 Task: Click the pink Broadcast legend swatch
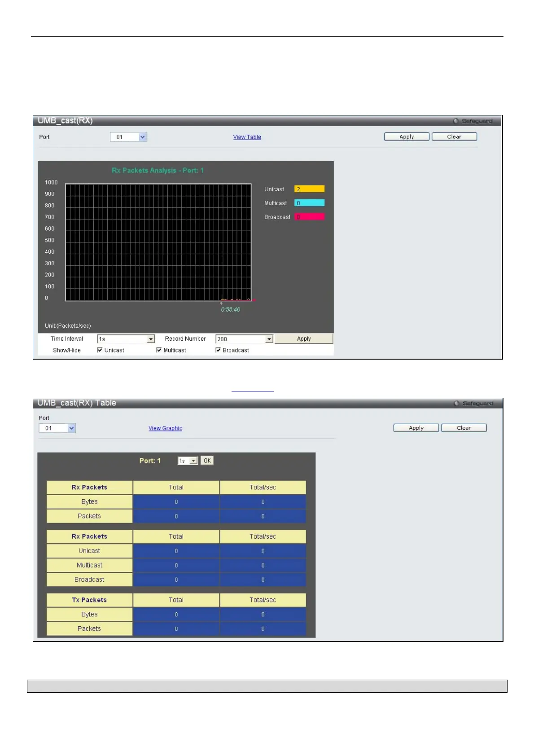click(x=309, y=217)
